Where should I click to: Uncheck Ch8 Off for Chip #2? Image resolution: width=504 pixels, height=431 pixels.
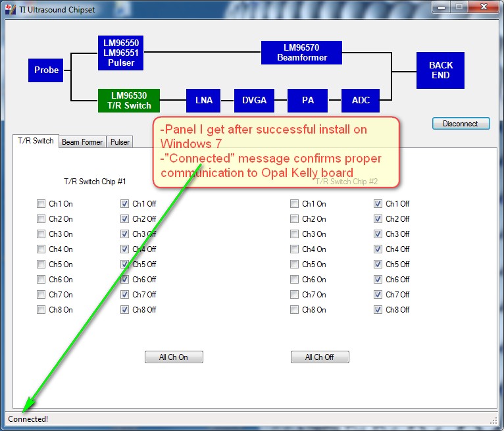[x=378, y=309]
